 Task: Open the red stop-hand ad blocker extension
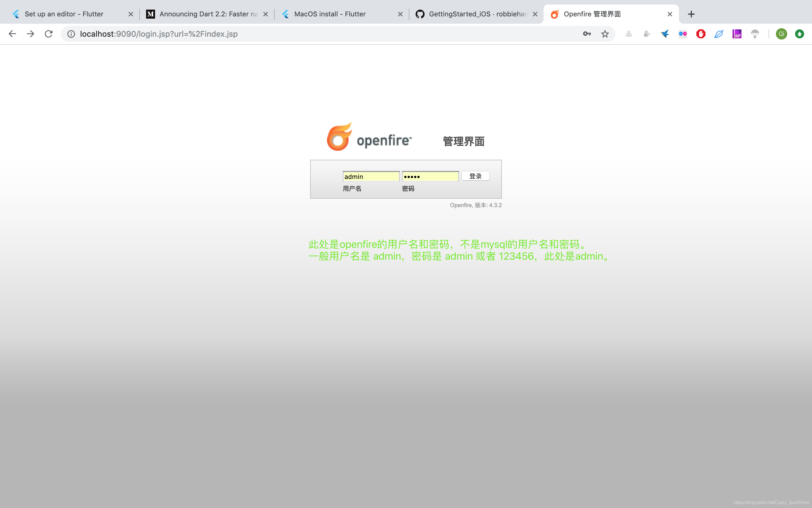click(701, 34)
